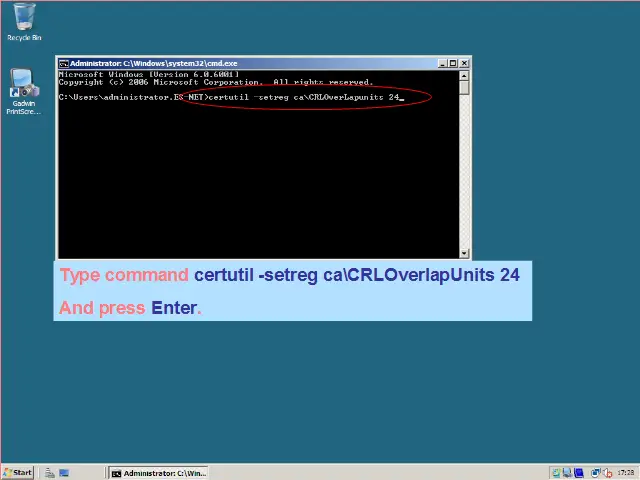The image size is (640, 480).
Task: Click the second system tray computer icon
Action: (x=567, y=473)
